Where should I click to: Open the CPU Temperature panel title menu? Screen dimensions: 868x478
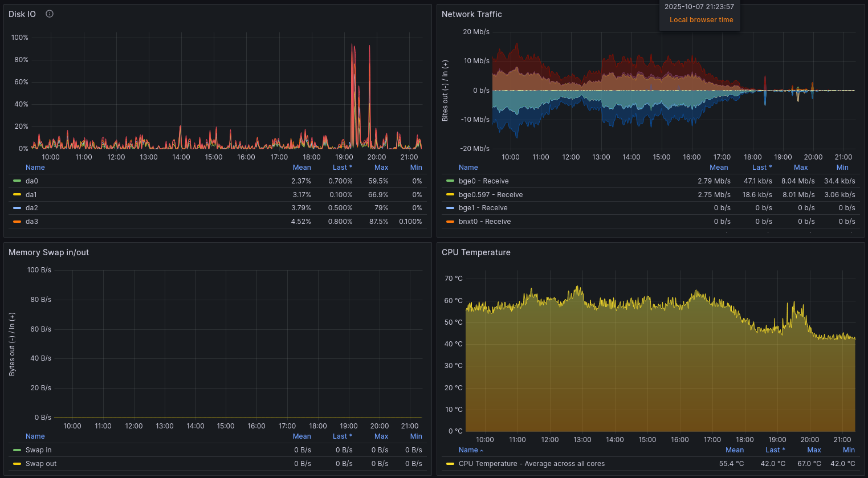(476, 252)
